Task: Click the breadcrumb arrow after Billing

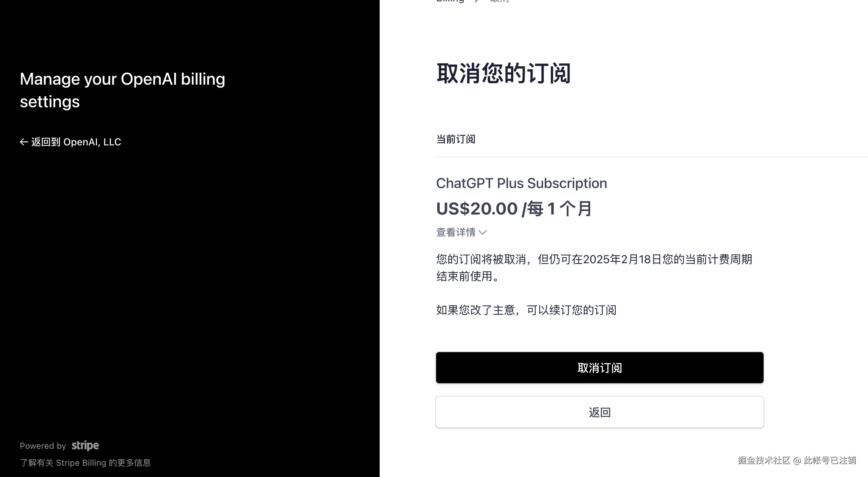Action: click(477, 1)
